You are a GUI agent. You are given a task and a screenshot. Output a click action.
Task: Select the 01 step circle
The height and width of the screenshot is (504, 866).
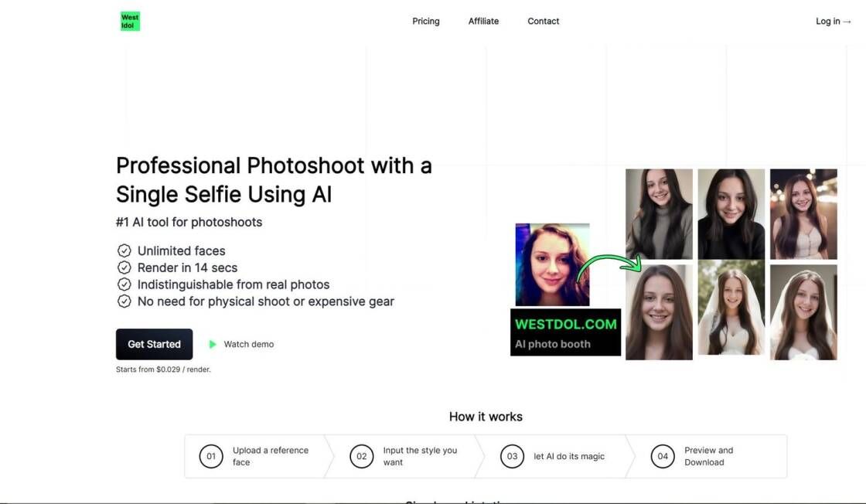(211, 457)
